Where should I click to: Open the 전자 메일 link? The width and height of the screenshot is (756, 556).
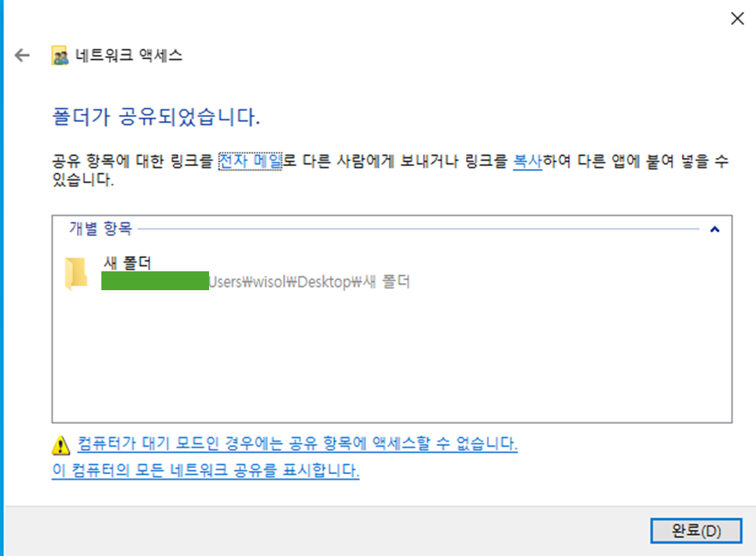(250, 160)
